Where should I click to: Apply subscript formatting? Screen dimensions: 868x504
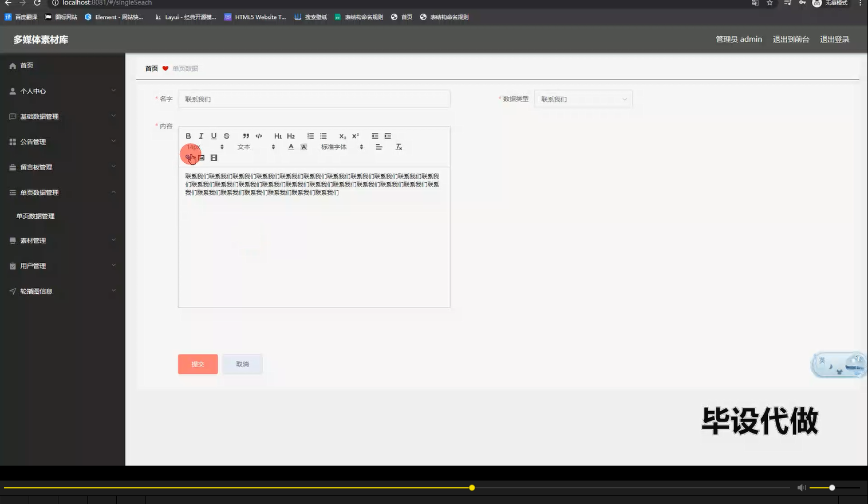342,136
